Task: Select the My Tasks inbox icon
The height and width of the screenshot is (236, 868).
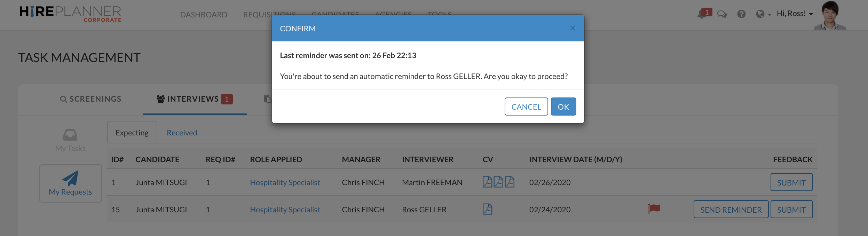Action: [x=70, y=135]
